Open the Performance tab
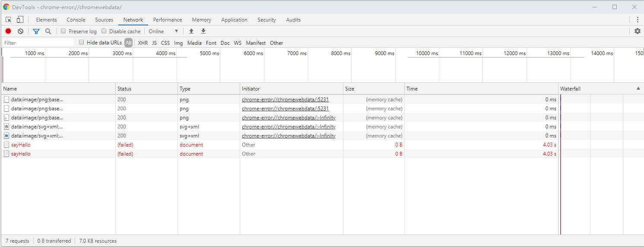The image size is (644, 247). click(x=168, y=20)
